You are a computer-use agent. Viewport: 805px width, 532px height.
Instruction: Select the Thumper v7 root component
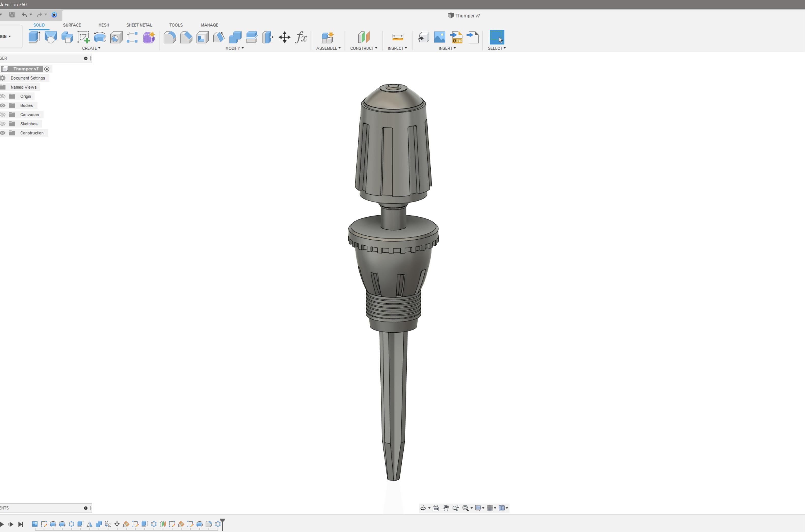point(26,69)
